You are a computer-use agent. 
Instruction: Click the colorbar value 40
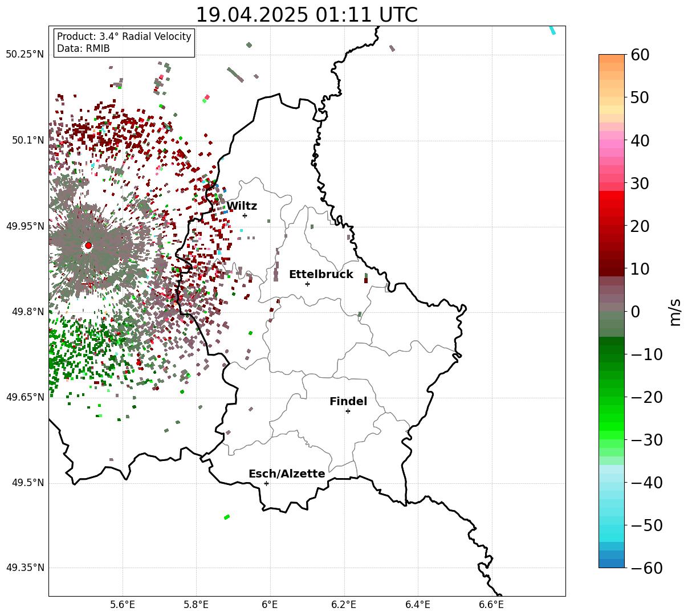(640, 140)
